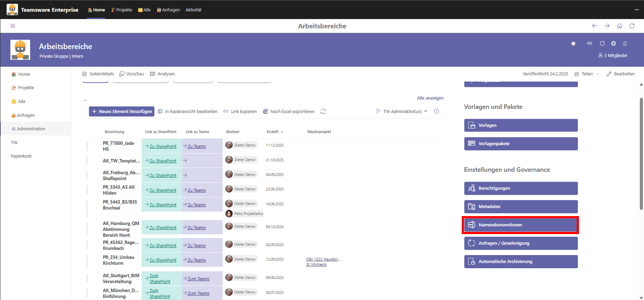Image resolution: width=644 pixels, height=300 pixels.
Task: Click the vertical page scrollbar
Action: pyautogui.click(x=641, y=154)
